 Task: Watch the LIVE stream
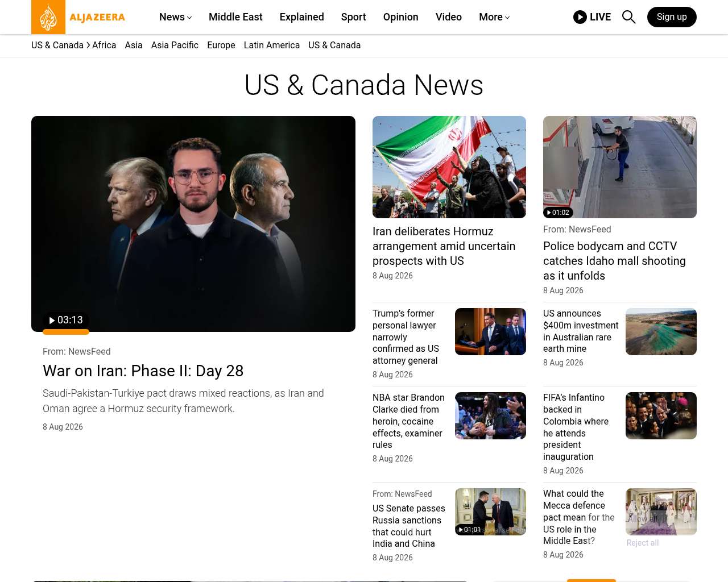tap(592, 17)
